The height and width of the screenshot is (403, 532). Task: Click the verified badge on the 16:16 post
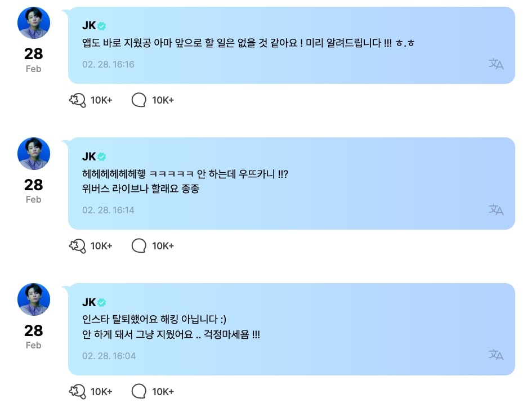click(x=102, y=26)
